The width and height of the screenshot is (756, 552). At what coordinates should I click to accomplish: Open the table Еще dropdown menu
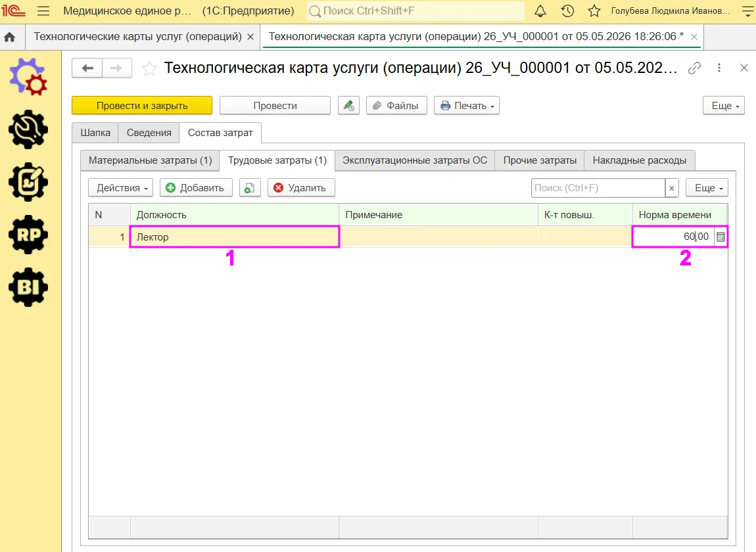[707, 187]
